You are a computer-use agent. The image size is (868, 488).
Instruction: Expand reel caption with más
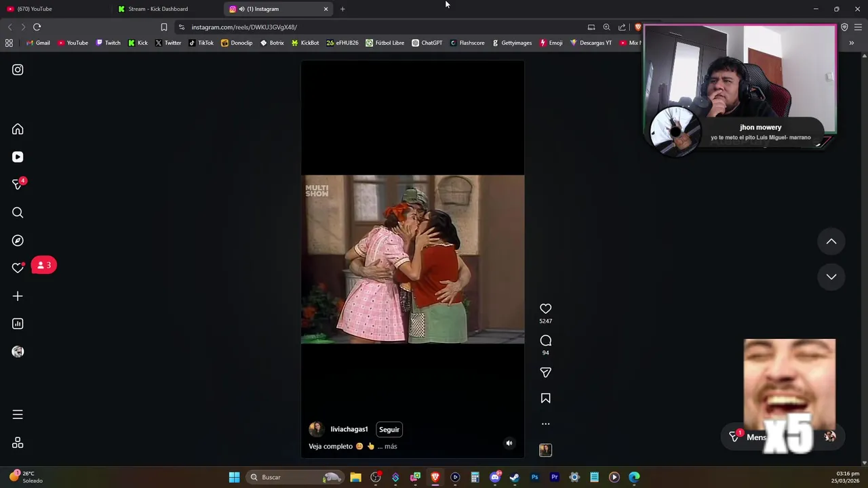391,447
